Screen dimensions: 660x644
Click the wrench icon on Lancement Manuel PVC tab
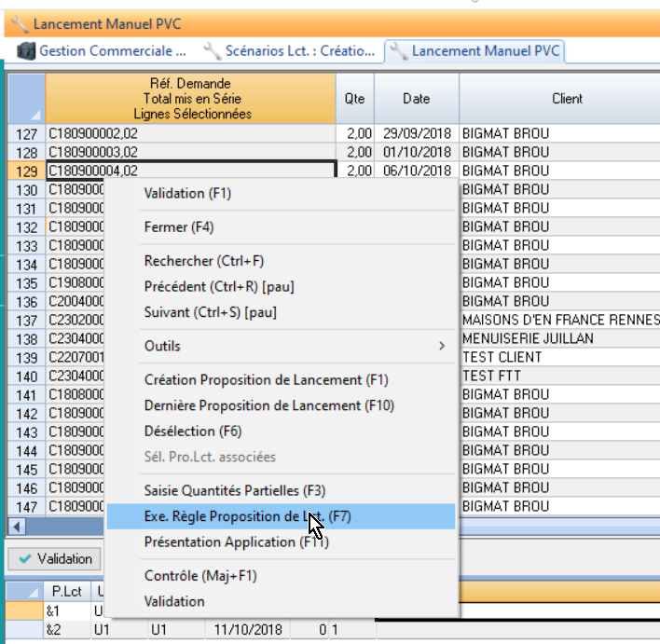click(x=399, y=51)
